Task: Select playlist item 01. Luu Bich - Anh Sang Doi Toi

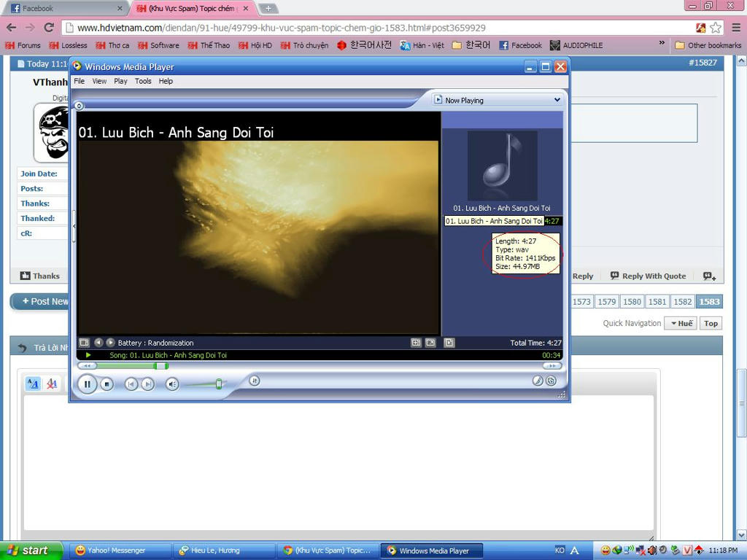Action: click(503, 221)
